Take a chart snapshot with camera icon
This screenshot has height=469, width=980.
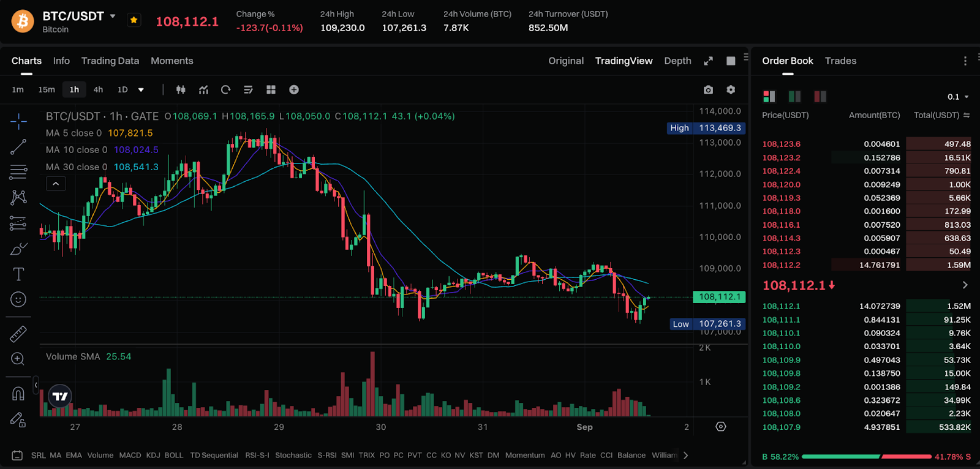coord(708,89)
